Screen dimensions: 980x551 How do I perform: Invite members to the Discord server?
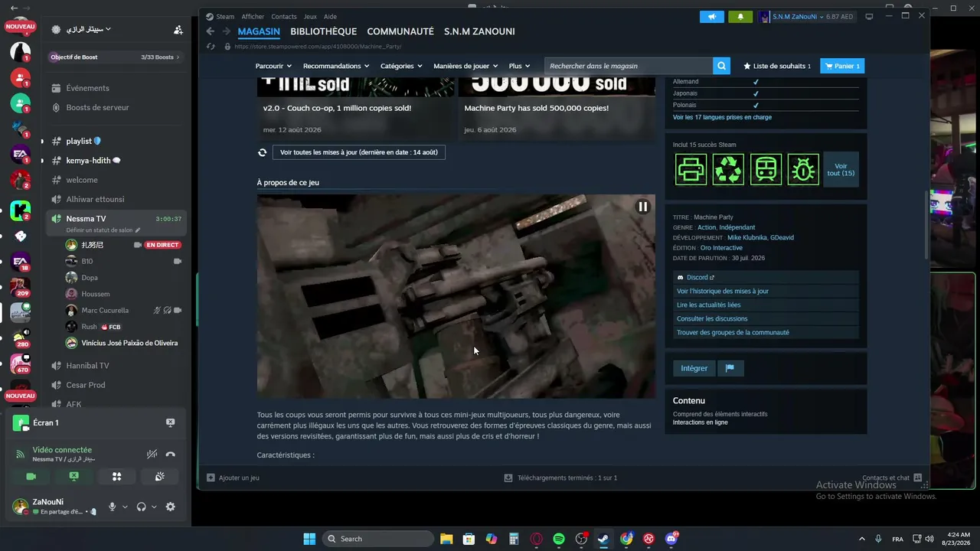click(x=178, y=30)
